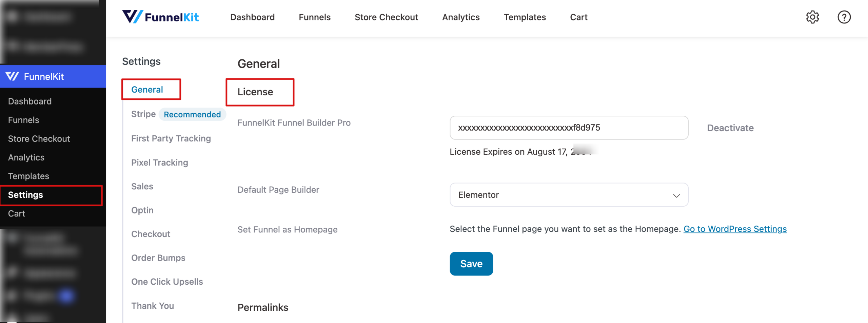Image resolution: width=868 pixels, height=323 pixels.
Task: Open the FunnelKit settings gear icon
Action: (812, 17)
